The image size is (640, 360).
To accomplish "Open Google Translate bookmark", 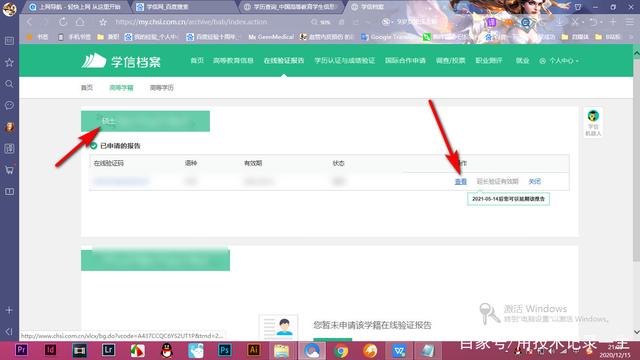I will coord(389,37).
